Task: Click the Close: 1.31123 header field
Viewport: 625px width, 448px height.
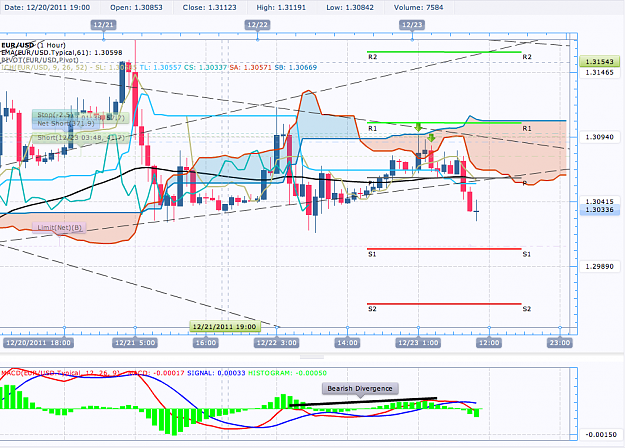Action: click(x=210, y=8)
